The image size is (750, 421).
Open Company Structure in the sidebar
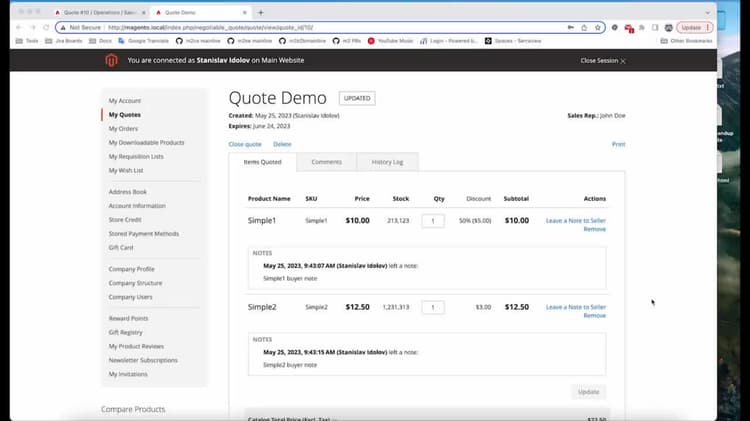pos(135,283)
